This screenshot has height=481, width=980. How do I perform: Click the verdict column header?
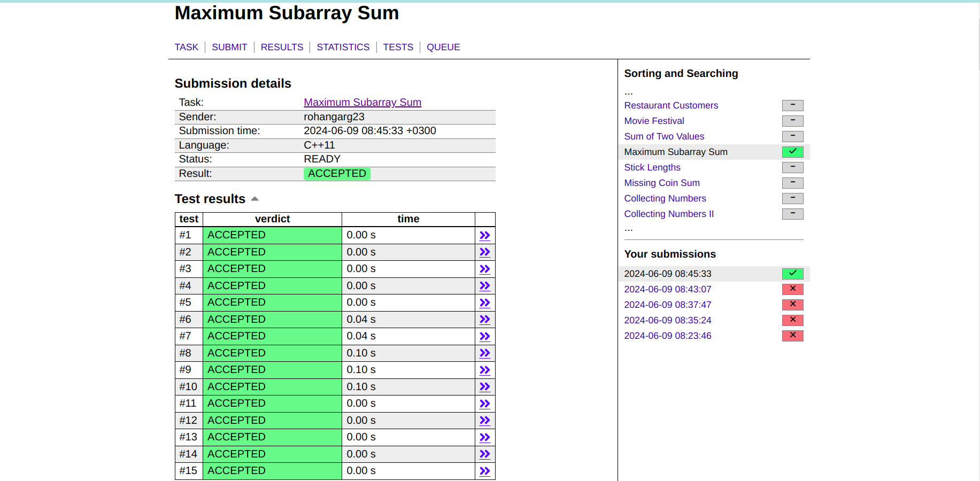tap(272, 219)
